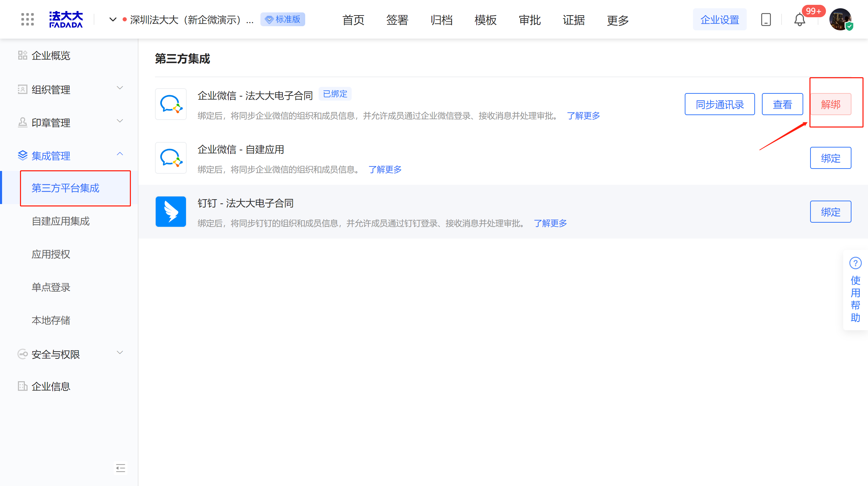Click the 企业信息 building icon
868x486 pixels.
(23, 386)
